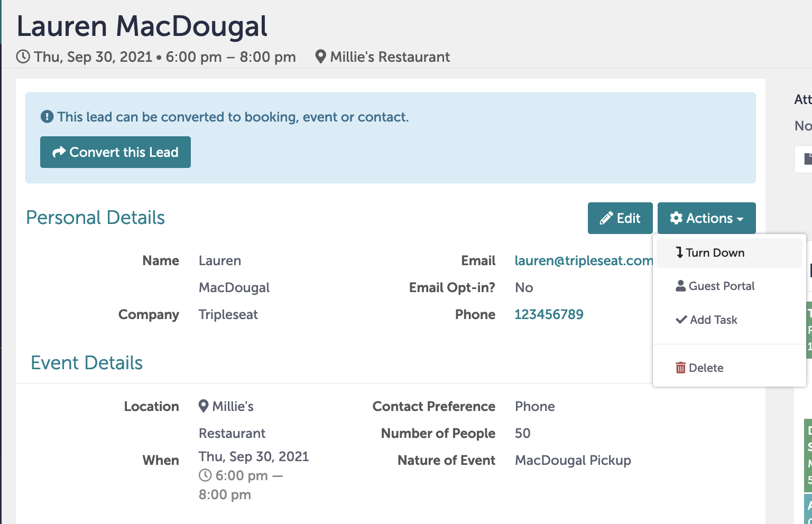Click the red trash icon beside Delete
The height and width of the screenshot is (524, 812).
click(x=680, y=368)
